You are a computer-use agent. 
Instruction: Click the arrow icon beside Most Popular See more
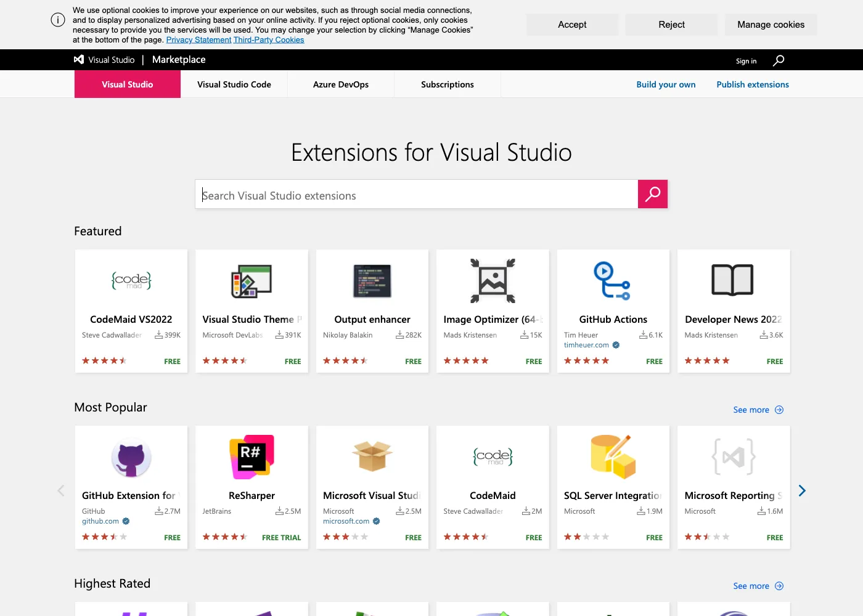(779, 410)
